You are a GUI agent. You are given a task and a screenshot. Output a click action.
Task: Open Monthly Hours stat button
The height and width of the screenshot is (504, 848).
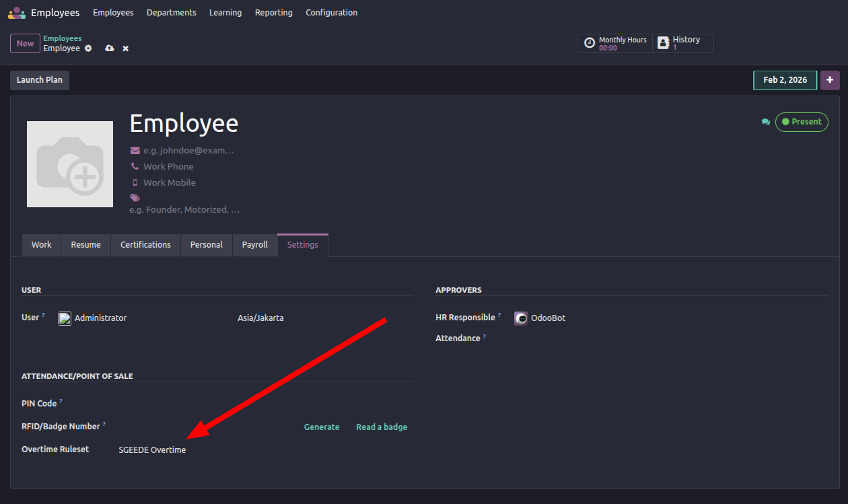tap(615, 44)
